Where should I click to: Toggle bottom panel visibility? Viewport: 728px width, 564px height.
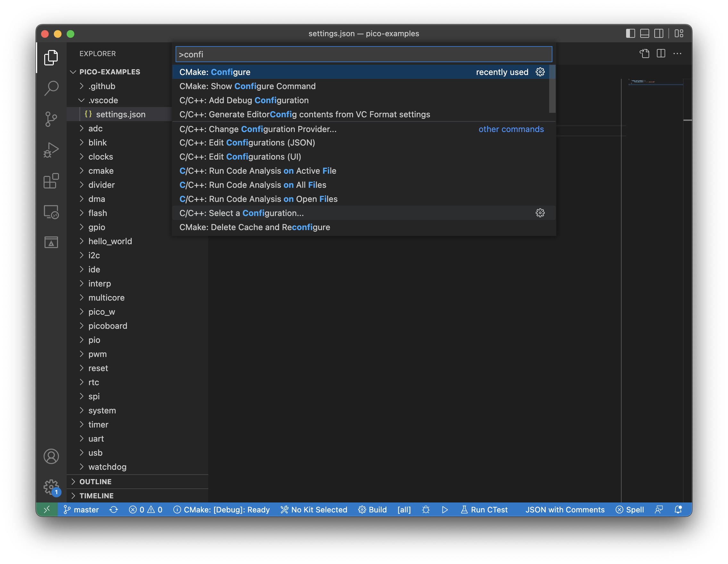(x=645, y=33)
